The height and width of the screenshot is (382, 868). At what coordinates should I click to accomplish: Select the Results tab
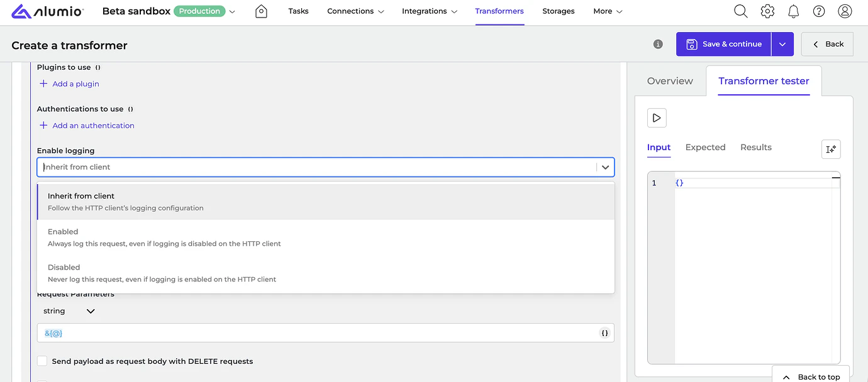pos(756,147)
